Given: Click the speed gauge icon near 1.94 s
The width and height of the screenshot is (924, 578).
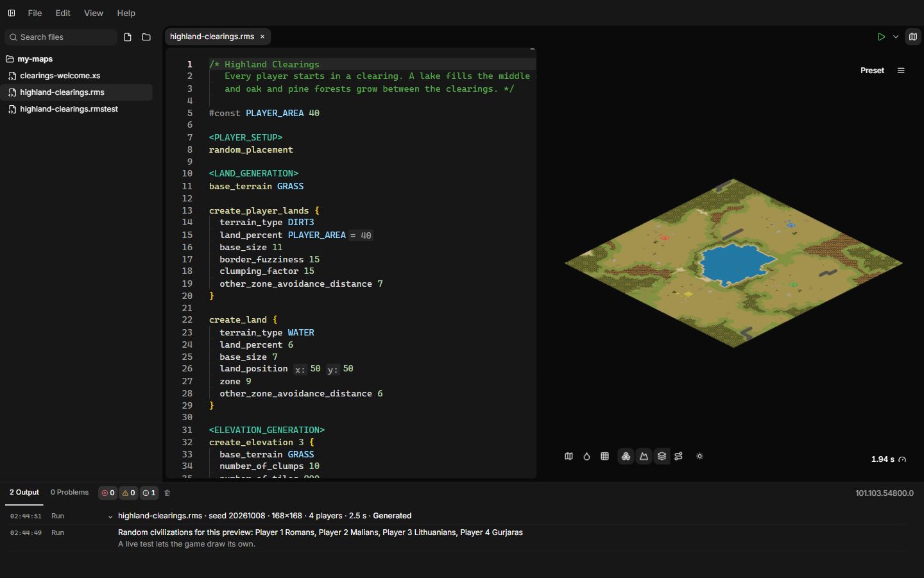Looking at the screenshot, I should [902, 459].
